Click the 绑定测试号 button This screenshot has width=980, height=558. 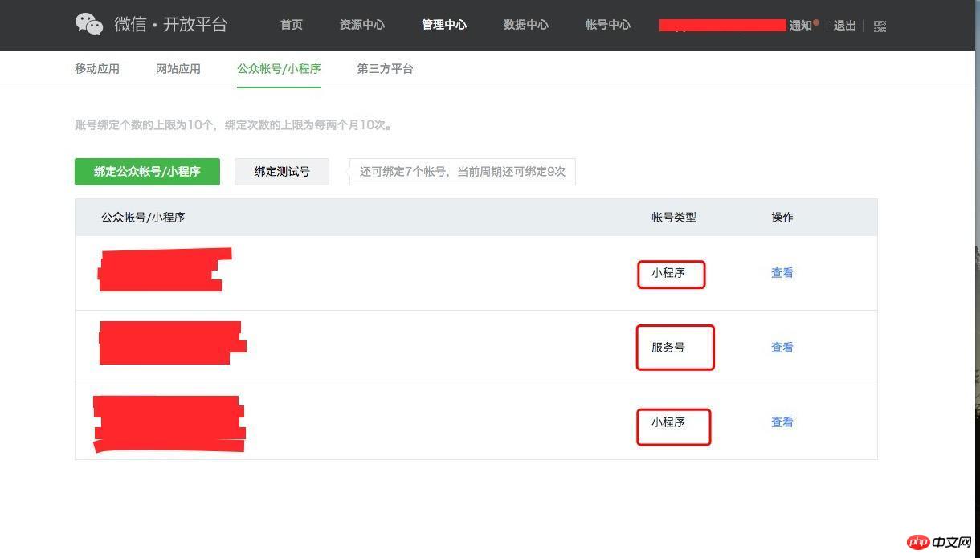282,171
